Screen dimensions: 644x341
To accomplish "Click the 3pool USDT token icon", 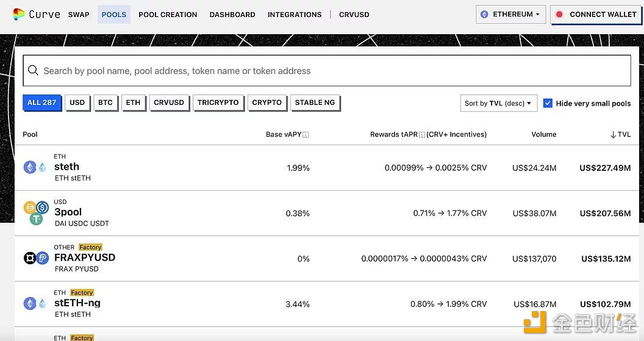I will click(36, 219).
